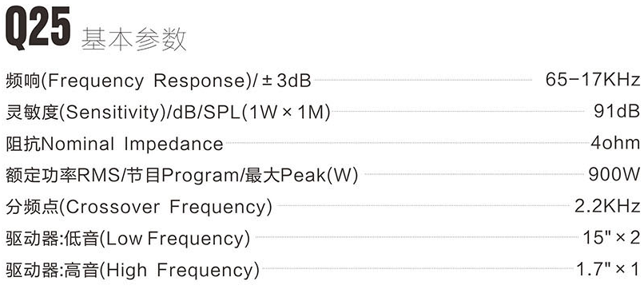Select the (1W×1M) measurement text
This screenshot has width=644, height=301.
click(x=286, y=112)
